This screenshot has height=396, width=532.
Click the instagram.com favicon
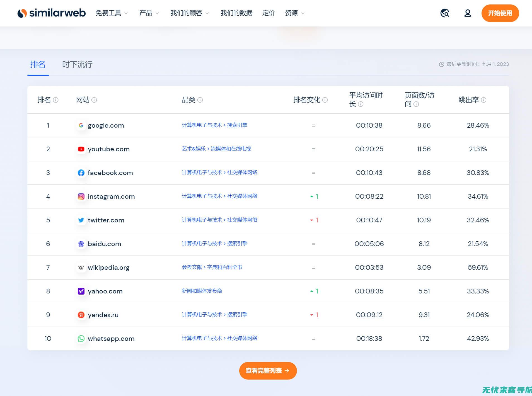pos(81,196)
